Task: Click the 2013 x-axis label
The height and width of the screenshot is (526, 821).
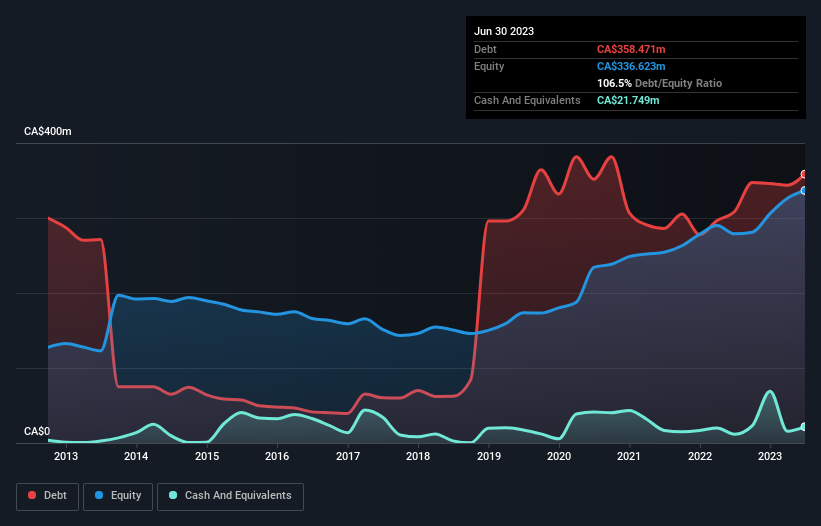Action: point(65,456)
